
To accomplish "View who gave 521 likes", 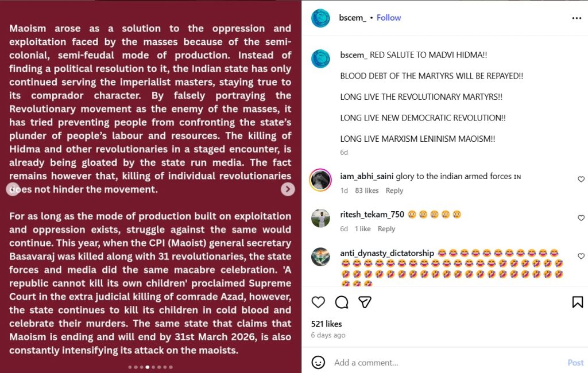I will pos(326,324).
